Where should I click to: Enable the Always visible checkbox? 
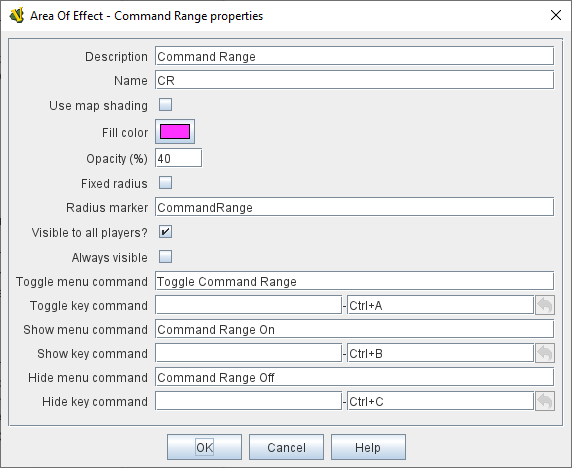165,257
